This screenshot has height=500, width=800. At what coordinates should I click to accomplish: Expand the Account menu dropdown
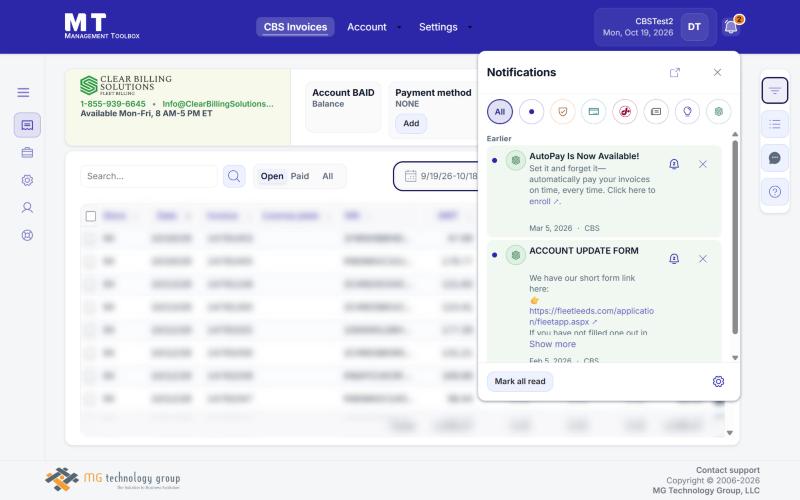coord(373,27)
